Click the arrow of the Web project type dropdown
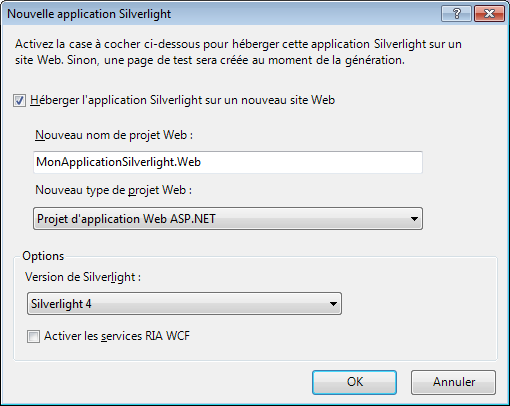 [x=414, y=219]
